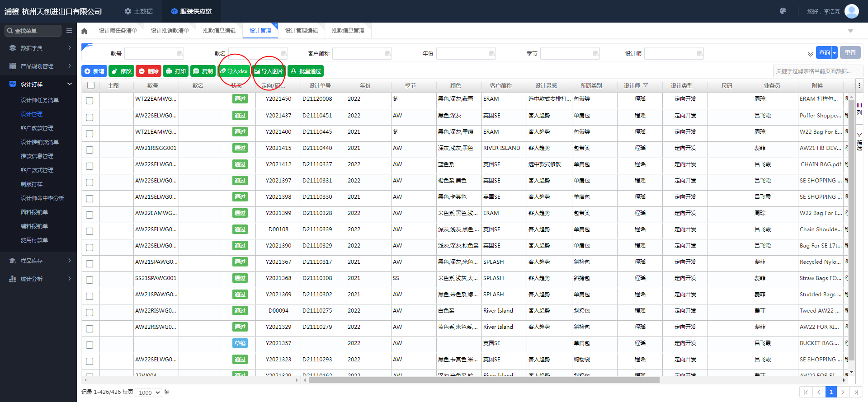
Task: Switch to 设计管理编辑 tab
Action: (302, 31)
